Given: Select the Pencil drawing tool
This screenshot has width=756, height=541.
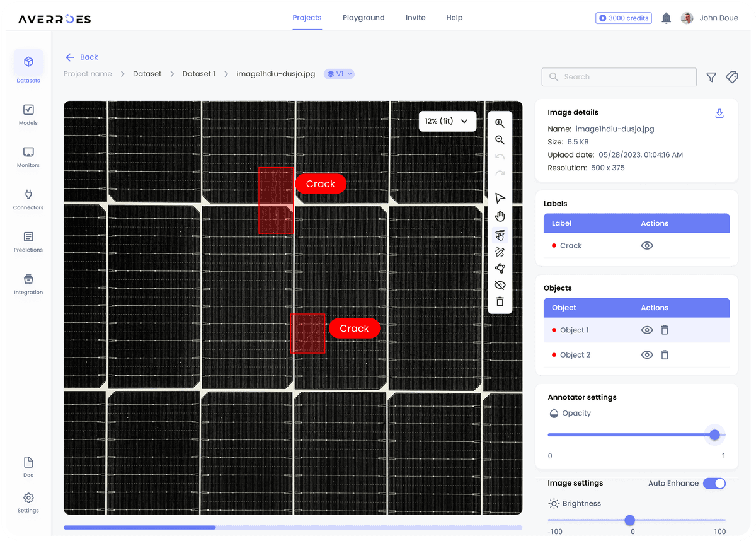Looking at the screenshot, I should [x=500, y=252].
